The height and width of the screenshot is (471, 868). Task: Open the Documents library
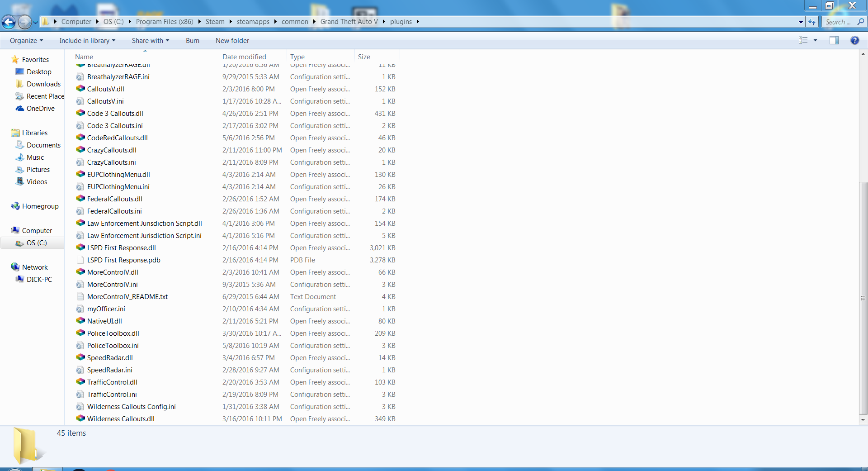(x=43, y=145)
